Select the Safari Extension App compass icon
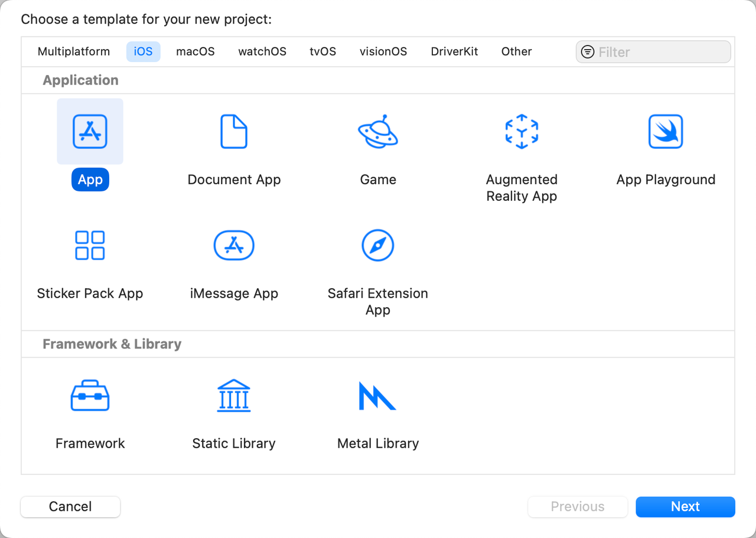This screenshot has width=756, height=538. pyautogui.click(x=378, y=245)
